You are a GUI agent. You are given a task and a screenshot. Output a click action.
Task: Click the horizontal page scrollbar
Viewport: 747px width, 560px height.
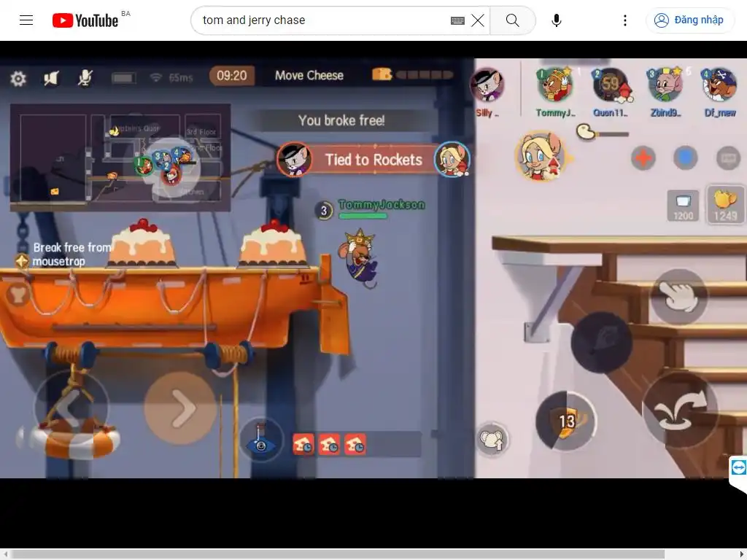[x=337, y=554]
